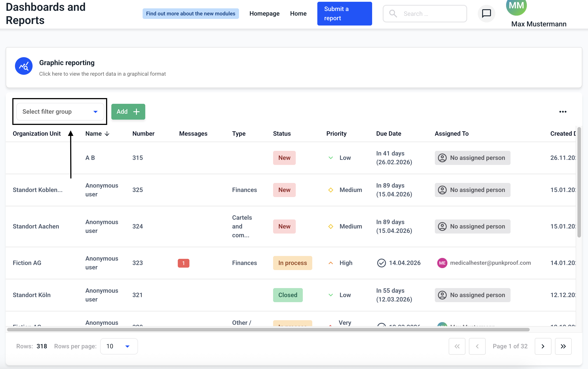This screenshot has width=588, height=369.
Task: Go to Home menu item
Action: 298,13
